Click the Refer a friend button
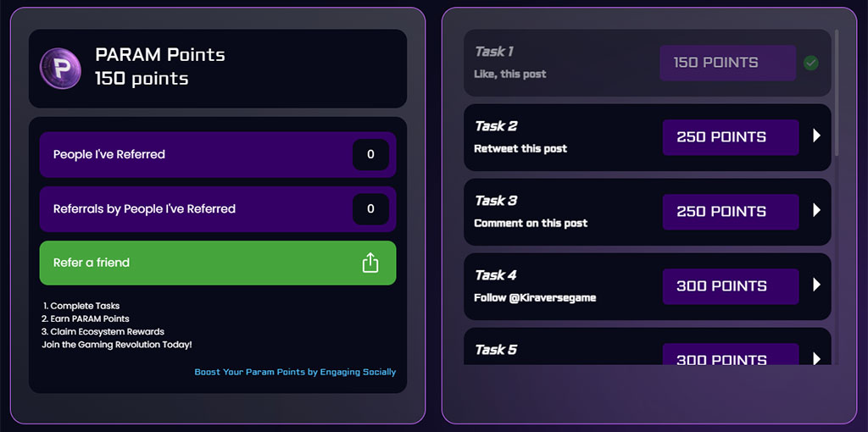868x432 pixels. tap(218, 263)
